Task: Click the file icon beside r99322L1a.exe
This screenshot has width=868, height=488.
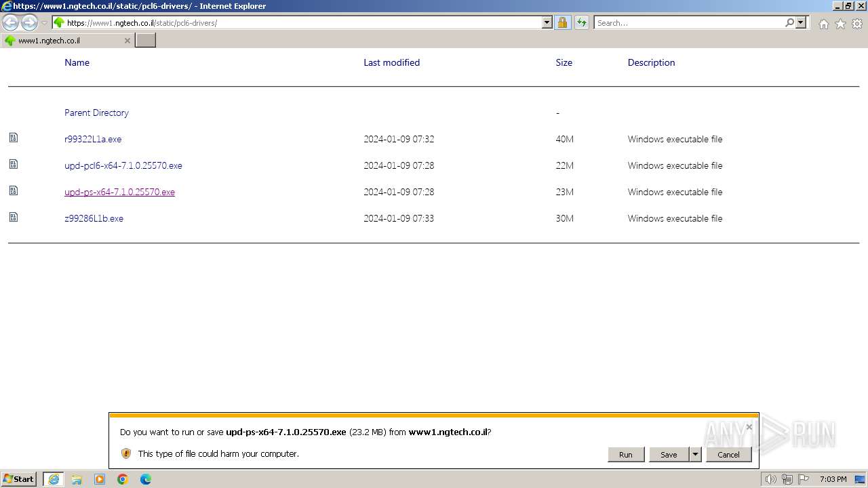Action: (x=14, y=138)
